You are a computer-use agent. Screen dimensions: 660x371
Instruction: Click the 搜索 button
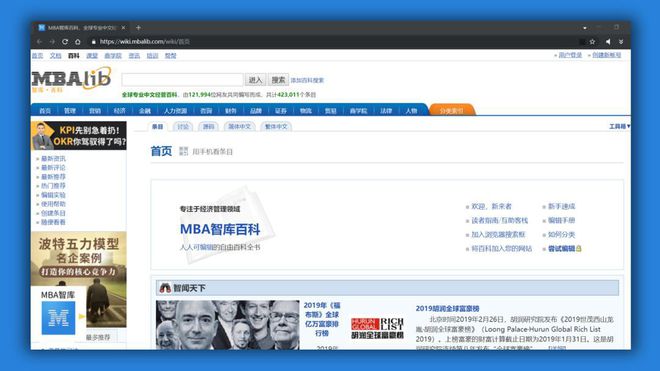(x=278, y=80)
